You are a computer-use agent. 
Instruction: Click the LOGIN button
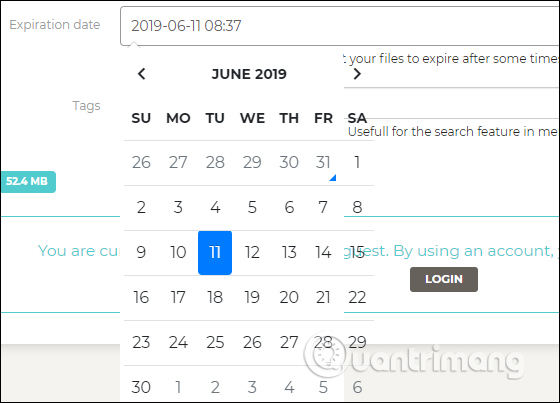tap(444, 279)
